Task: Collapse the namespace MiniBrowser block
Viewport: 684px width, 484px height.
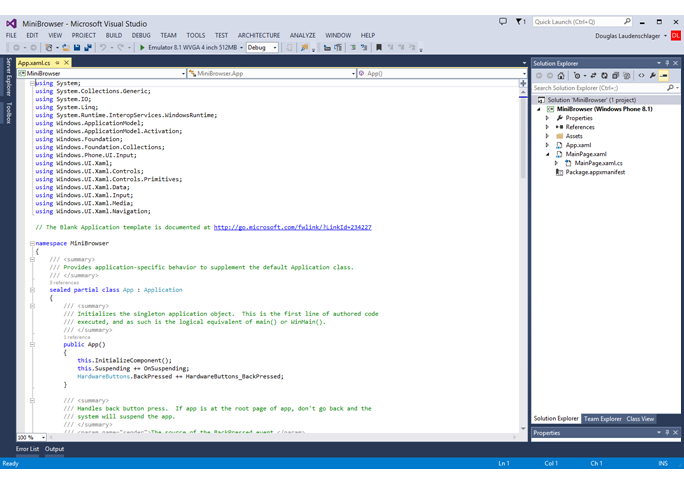Action: 32,243
